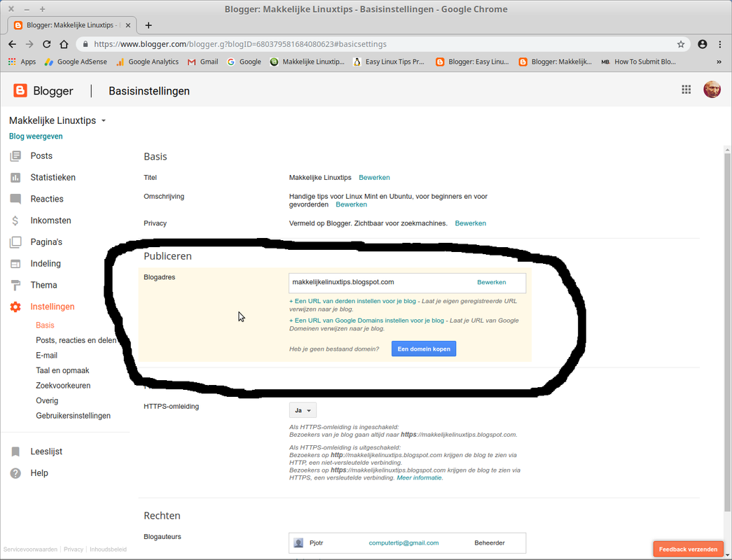Viewport: 732px width, 560px height.
Task: Click the Blogger logo icon
Action: 20,90
